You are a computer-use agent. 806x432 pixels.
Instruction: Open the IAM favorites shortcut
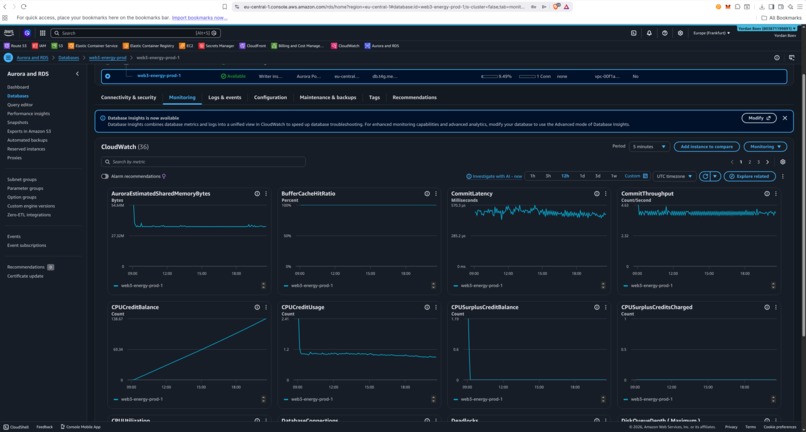coord(39,46)
